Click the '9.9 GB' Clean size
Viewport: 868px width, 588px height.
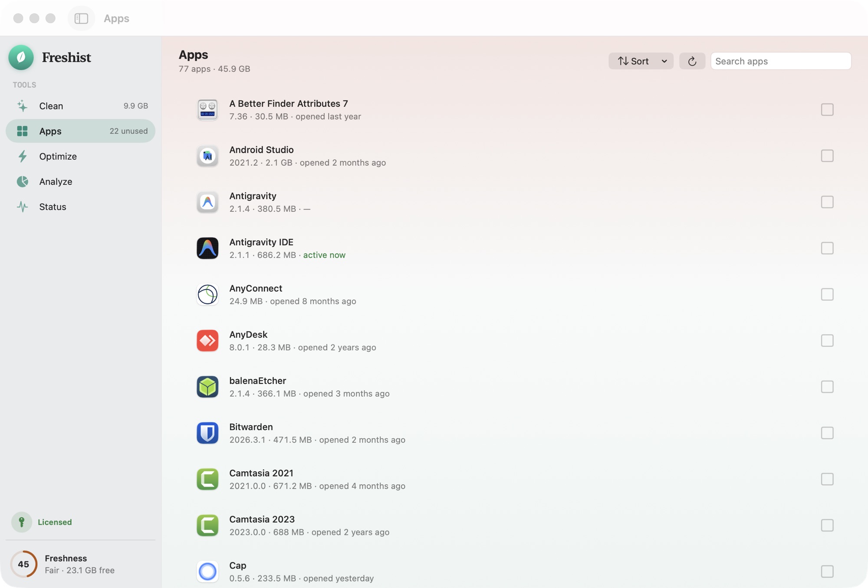135,106
